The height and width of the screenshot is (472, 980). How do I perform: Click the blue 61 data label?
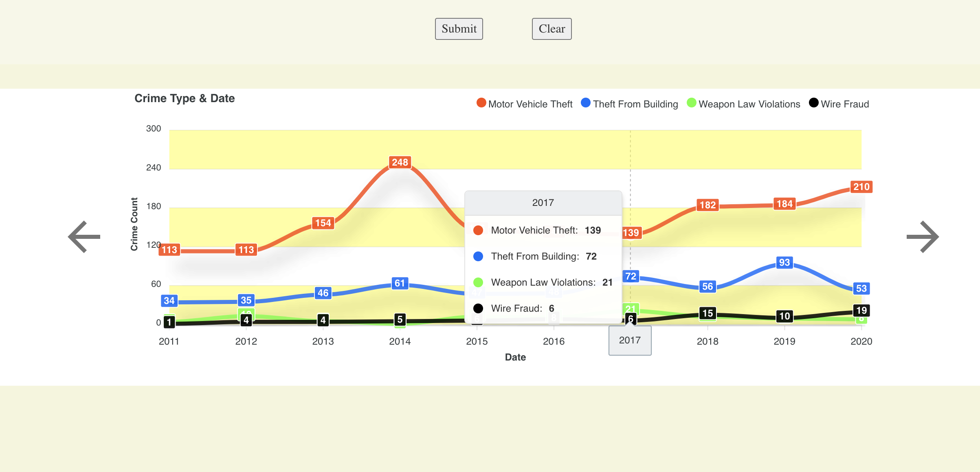click(400, 283)
